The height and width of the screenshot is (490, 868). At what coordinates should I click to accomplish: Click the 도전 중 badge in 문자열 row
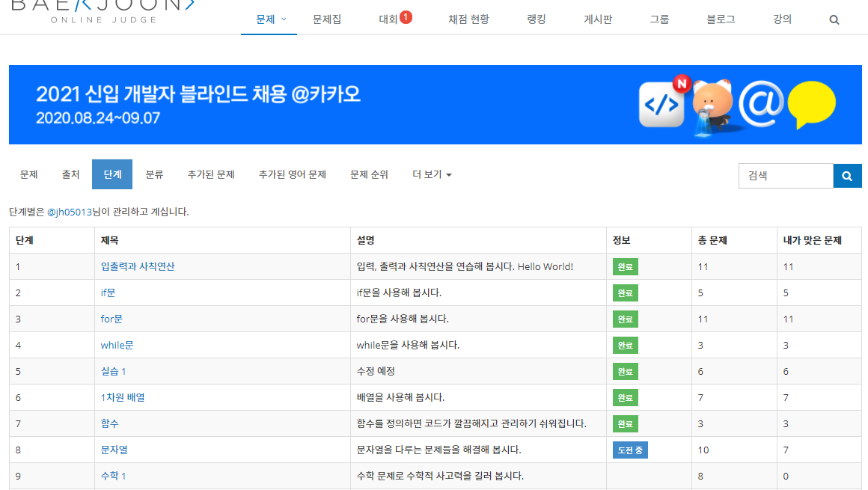[x=630, y=450]
